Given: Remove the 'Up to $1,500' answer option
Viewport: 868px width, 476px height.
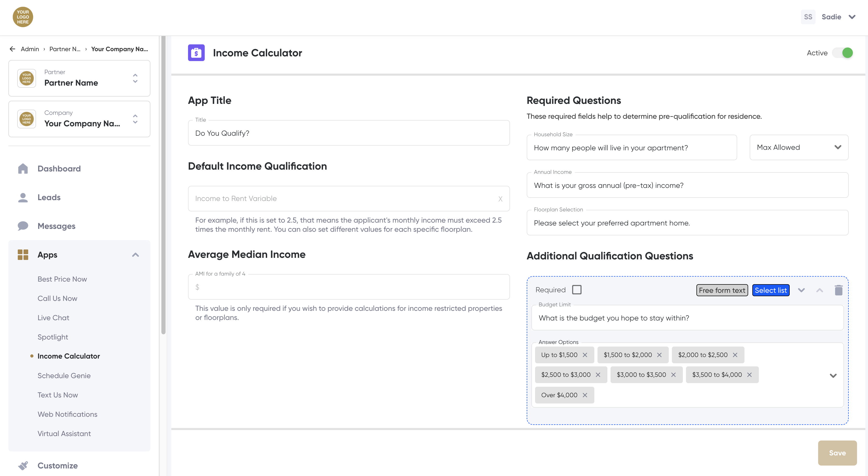Looking at the screenshot, I should 585,355.
